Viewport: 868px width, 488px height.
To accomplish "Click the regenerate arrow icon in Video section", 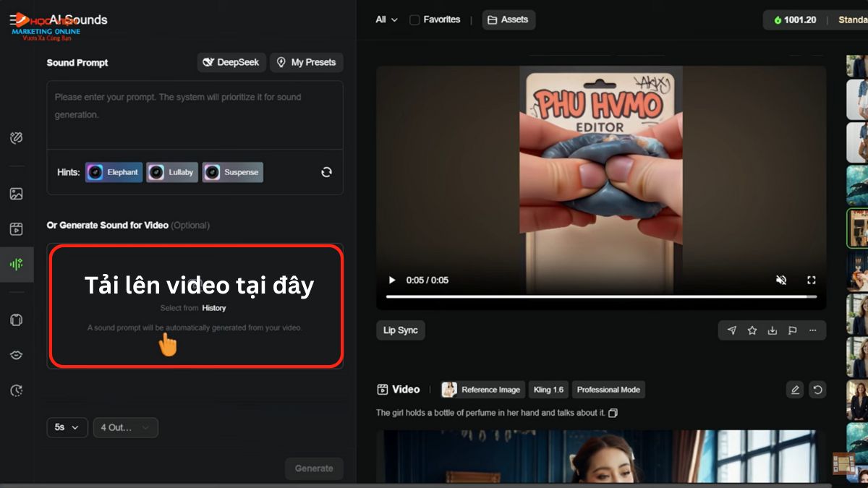I will [817, 390].
